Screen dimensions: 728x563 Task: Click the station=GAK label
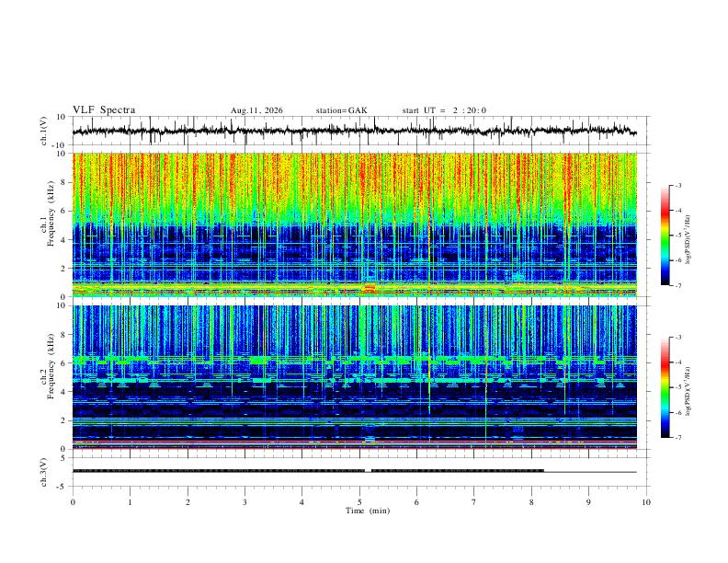pyautogui.click(x=341, y=110)
